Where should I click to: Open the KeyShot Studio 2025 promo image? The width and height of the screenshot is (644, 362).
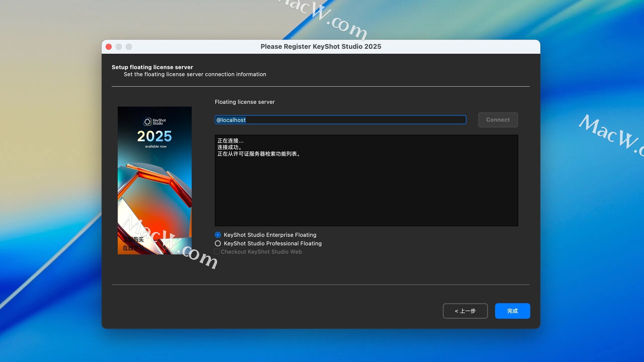155,181
